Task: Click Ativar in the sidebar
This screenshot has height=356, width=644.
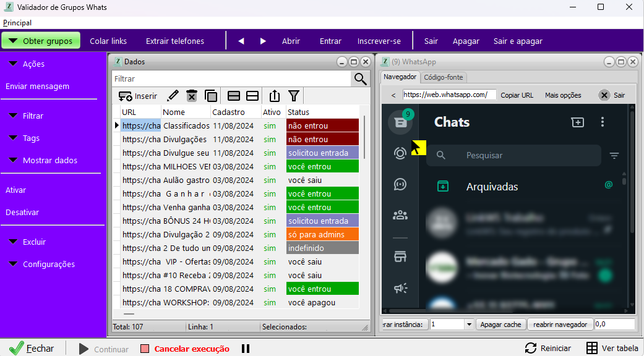Action: [x=15, y=190]
